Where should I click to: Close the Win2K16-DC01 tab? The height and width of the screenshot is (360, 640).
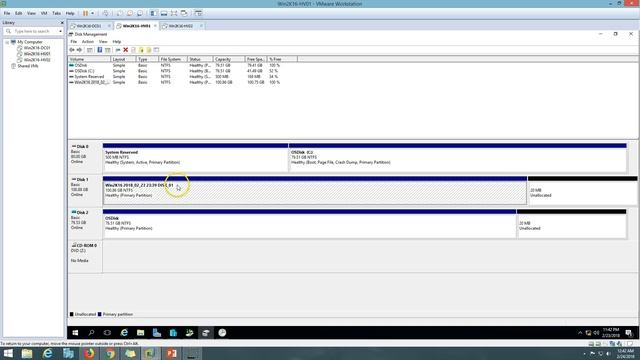[109, 26]
